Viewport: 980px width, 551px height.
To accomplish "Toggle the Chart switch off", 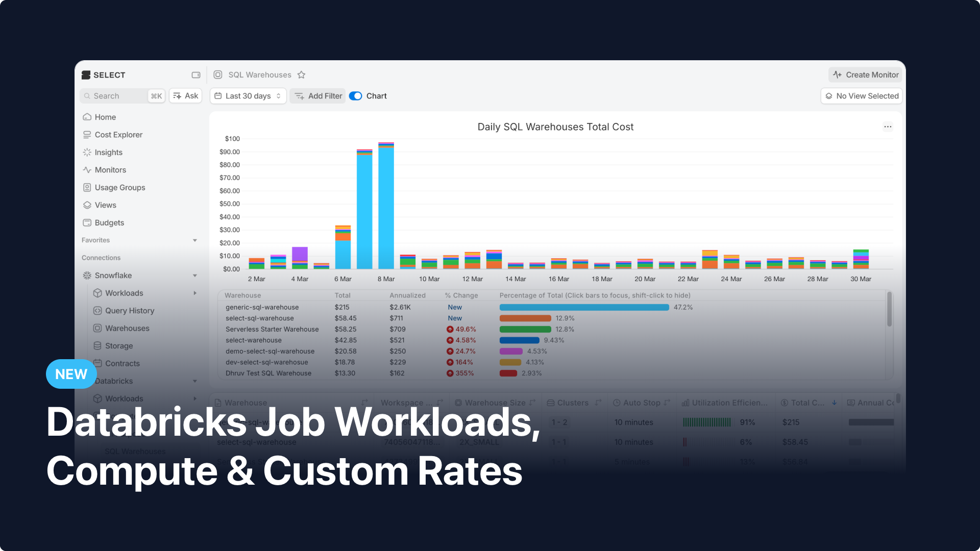I will (x=356, y=96).
